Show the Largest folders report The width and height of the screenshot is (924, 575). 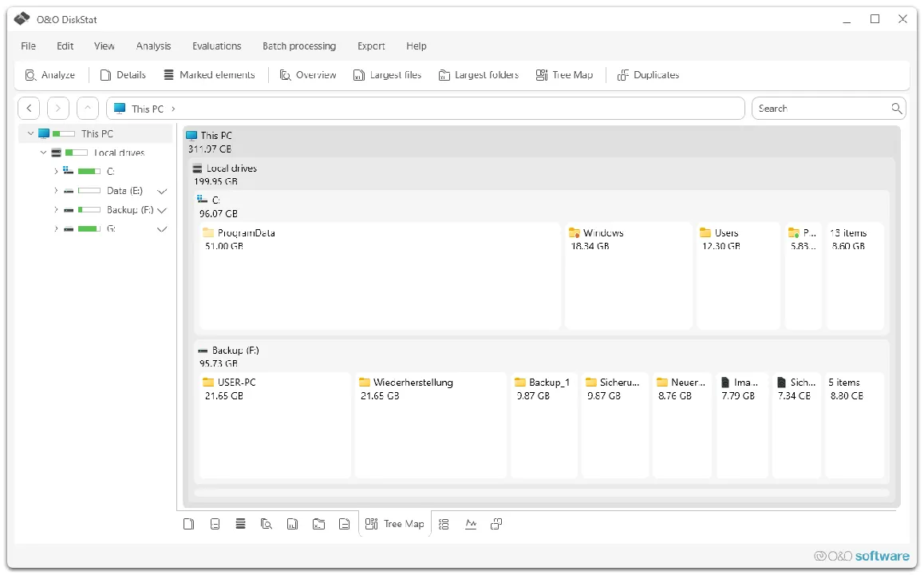pos(479,75)
